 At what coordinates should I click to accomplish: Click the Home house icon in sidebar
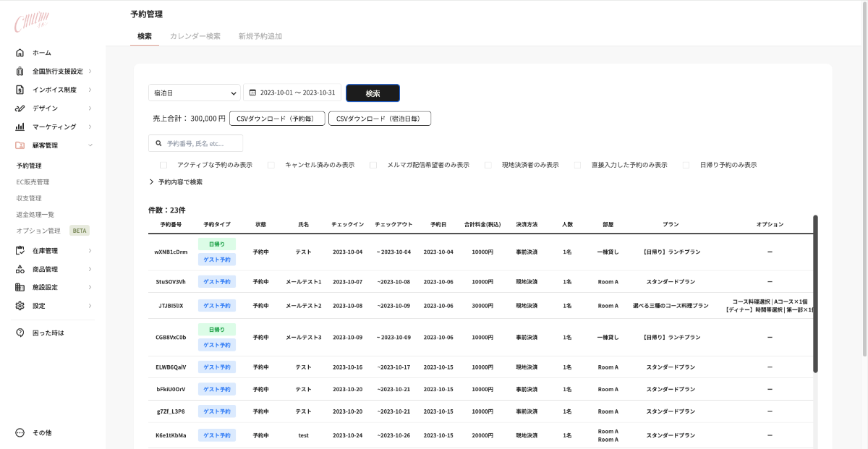pyautogui.click(x=20, y=53)
